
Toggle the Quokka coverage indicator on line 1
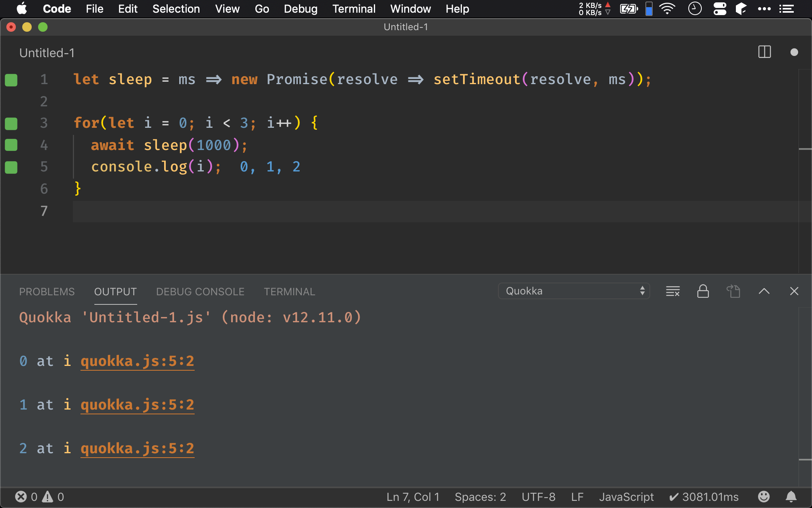point(11,80)
